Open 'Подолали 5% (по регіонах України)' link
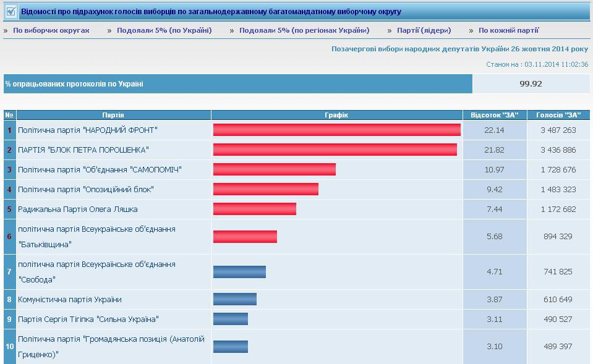The width and height of the screenshot is (593, 364). click(304, 30)
